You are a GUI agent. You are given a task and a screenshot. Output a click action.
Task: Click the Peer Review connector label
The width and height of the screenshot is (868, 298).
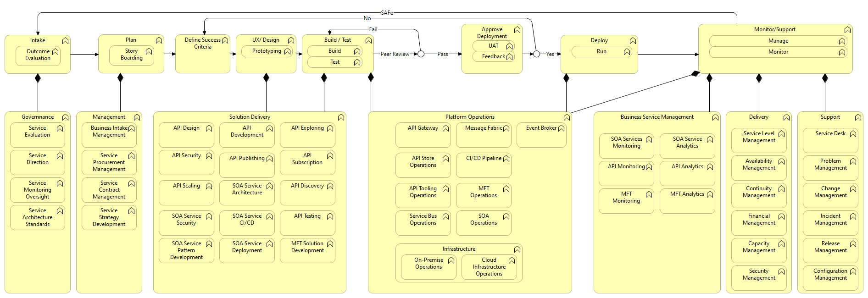coord(395,54)
